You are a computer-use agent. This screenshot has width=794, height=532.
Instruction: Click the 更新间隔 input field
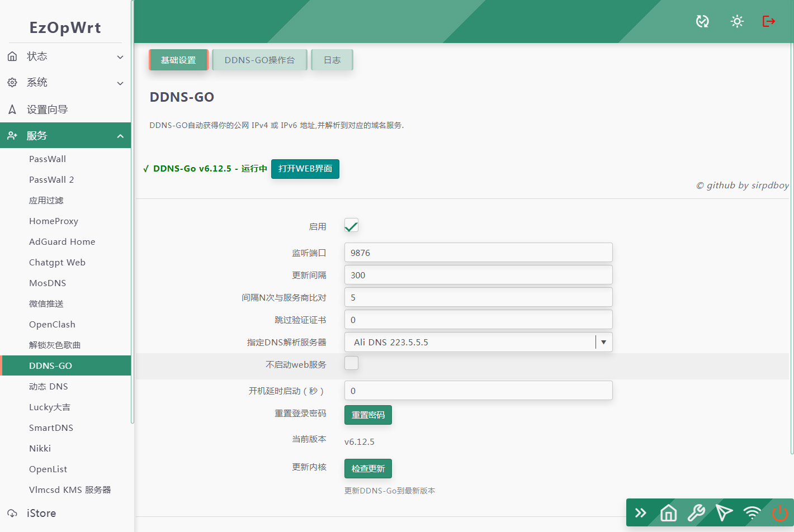479,275
